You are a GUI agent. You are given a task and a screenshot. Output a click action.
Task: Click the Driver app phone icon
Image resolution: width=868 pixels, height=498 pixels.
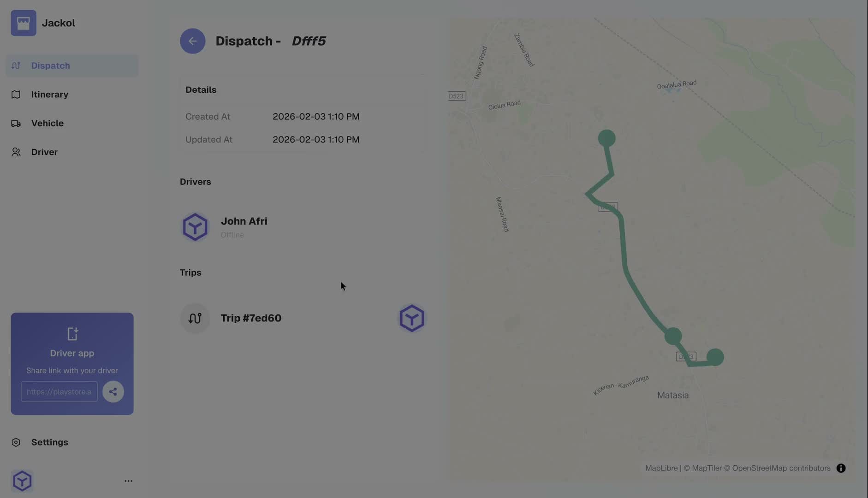[x=72, y=334]
